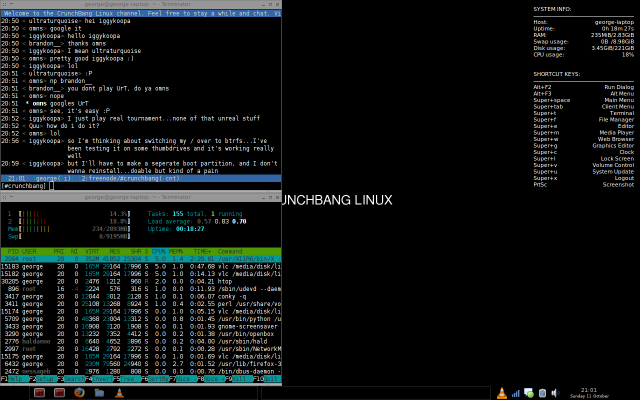Select the /usr/bin/python process row
Screen dimensions: 640x400
[x=141, y=319]
